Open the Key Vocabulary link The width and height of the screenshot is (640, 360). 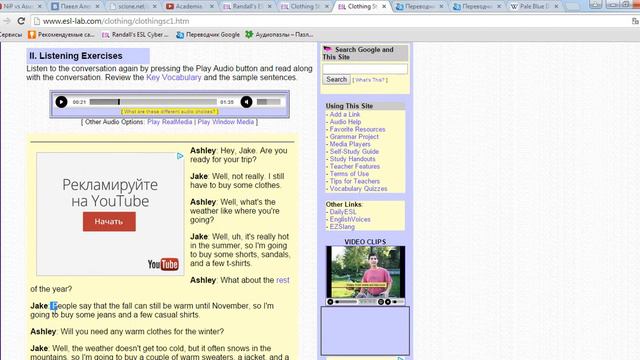coord(173,77)
